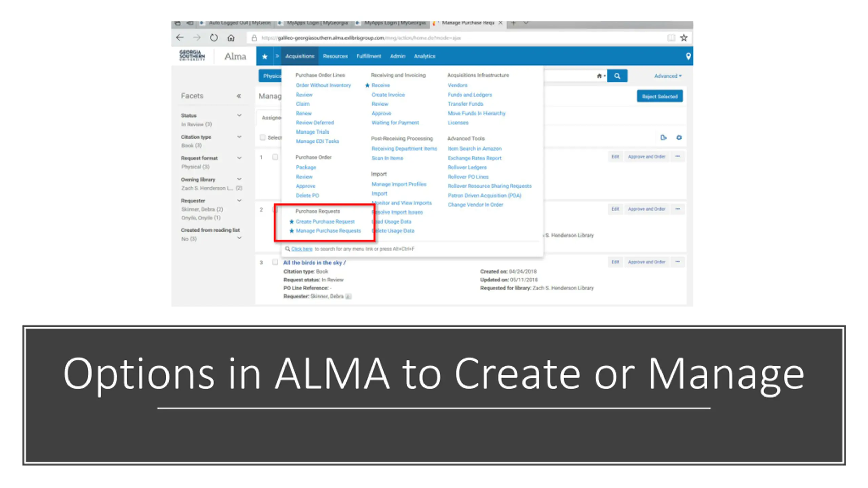
Task: Collapse the Request format facet chevron
Action: click(239, 158)
